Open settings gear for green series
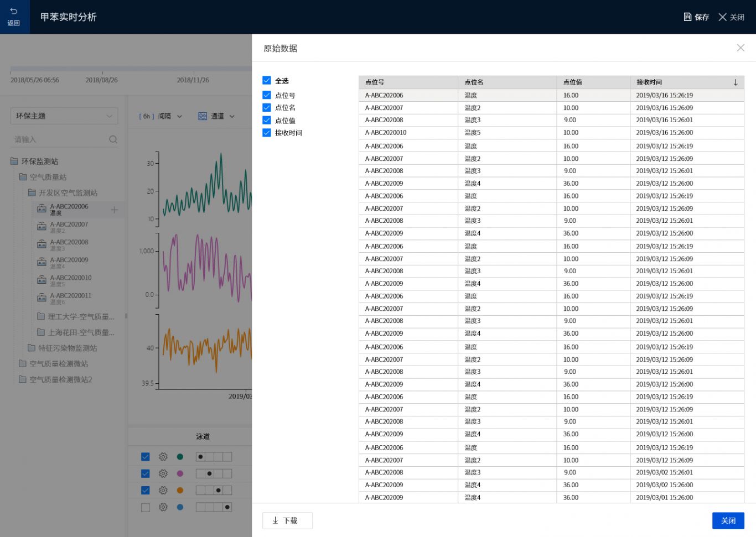 pyautogui.click(x=163, y=457)
